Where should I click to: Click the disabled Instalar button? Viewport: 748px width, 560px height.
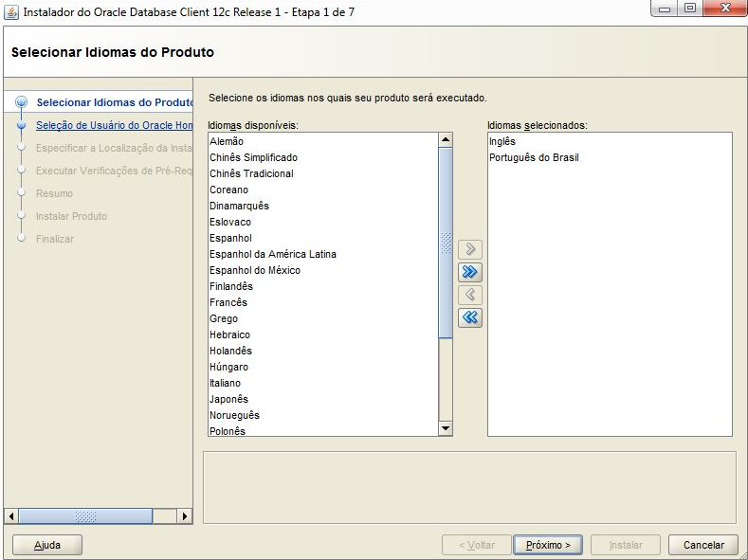[626, 545]
